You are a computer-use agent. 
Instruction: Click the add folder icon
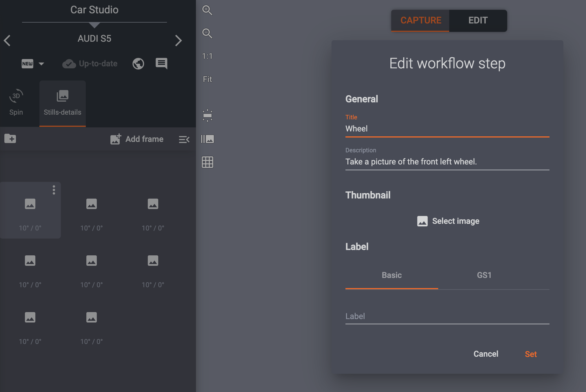(x=10, y=139)
